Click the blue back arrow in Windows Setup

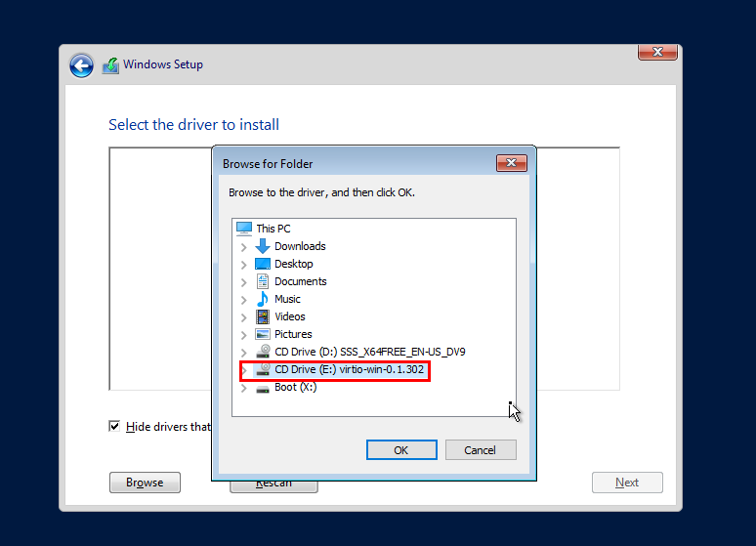tap(81, 65)
